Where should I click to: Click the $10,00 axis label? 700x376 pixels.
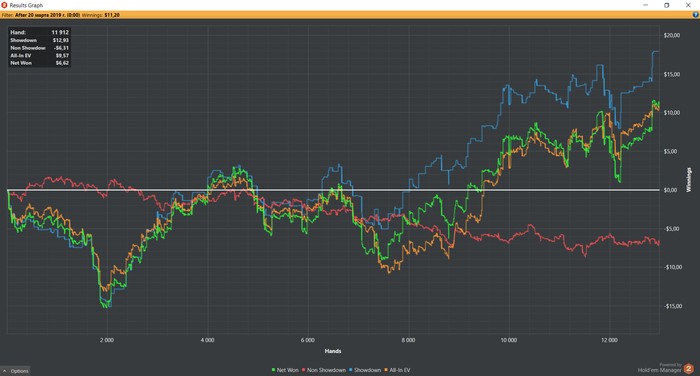click(x=672, y=113)
